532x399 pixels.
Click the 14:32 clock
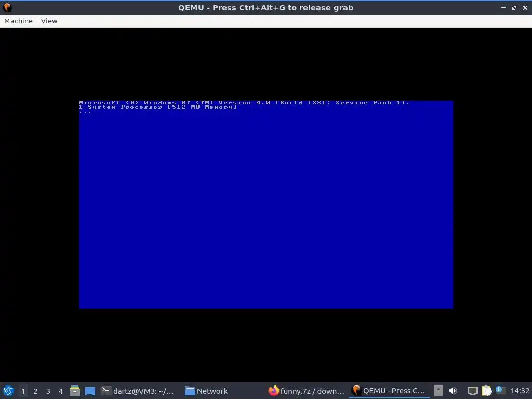pyautogui.click(x=520, y=391)
